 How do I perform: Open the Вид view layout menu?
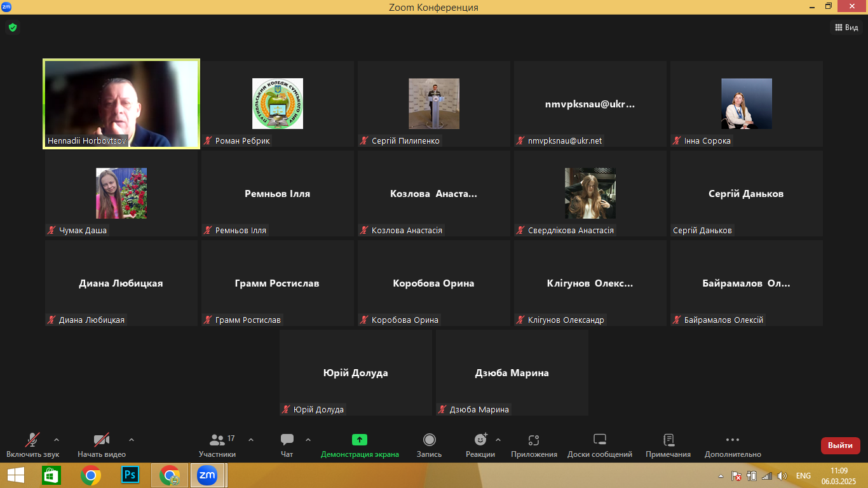[x=846, y=27]
